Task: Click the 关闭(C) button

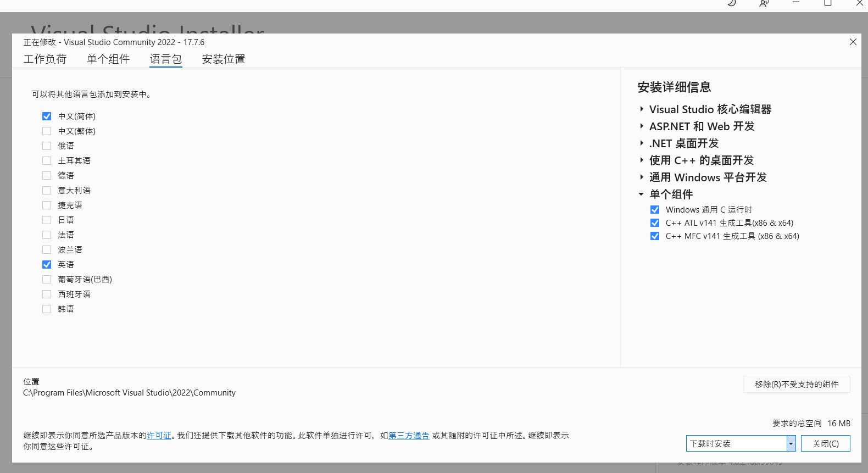Action: [x=826, y=444]
